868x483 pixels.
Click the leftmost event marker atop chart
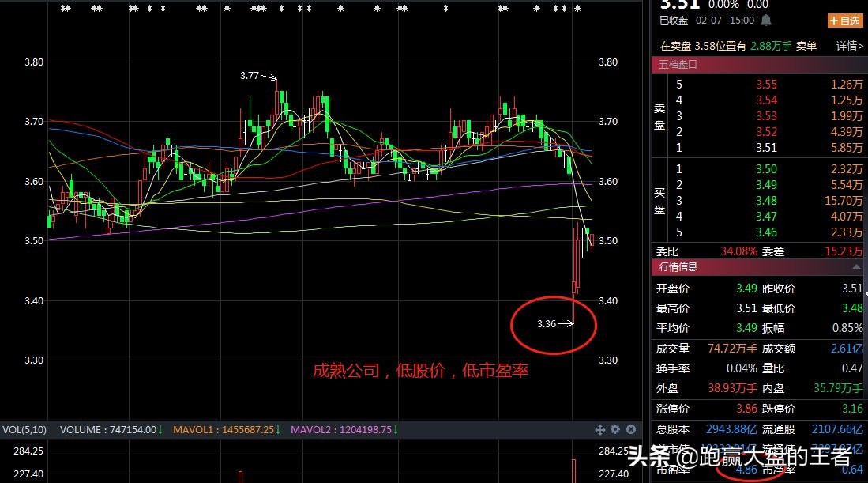pyautogui.click(x=66, y=9)
